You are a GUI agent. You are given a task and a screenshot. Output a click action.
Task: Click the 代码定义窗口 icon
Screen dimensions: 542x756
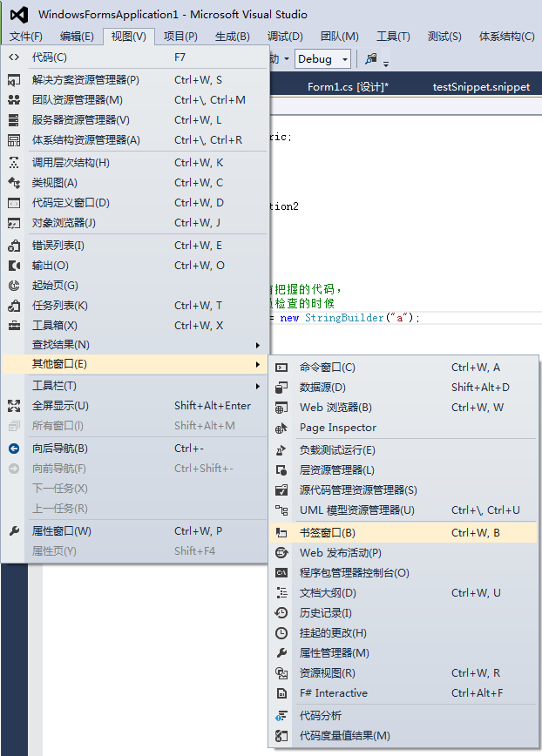[x=14, y=203]
